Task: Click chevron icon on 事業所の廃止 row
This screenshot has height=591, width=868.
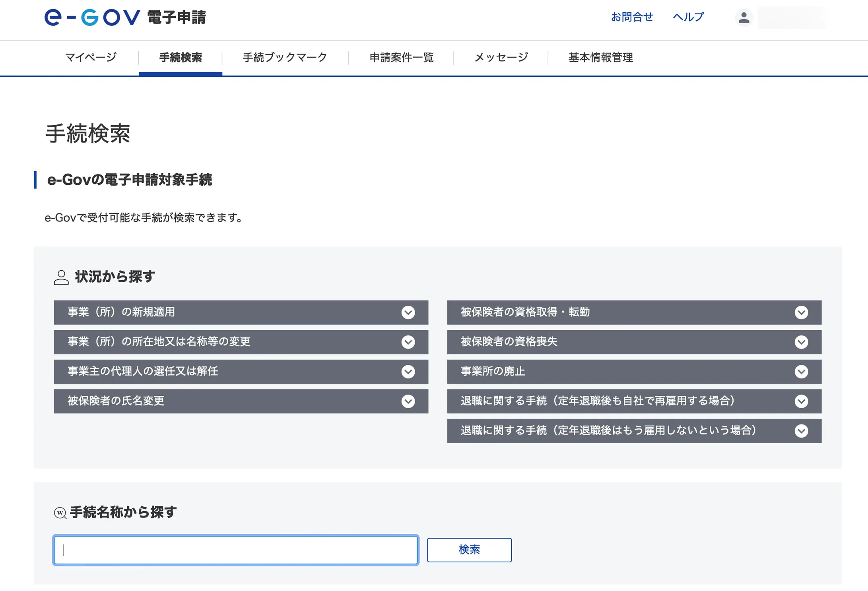Action: [x=801, y=372]
